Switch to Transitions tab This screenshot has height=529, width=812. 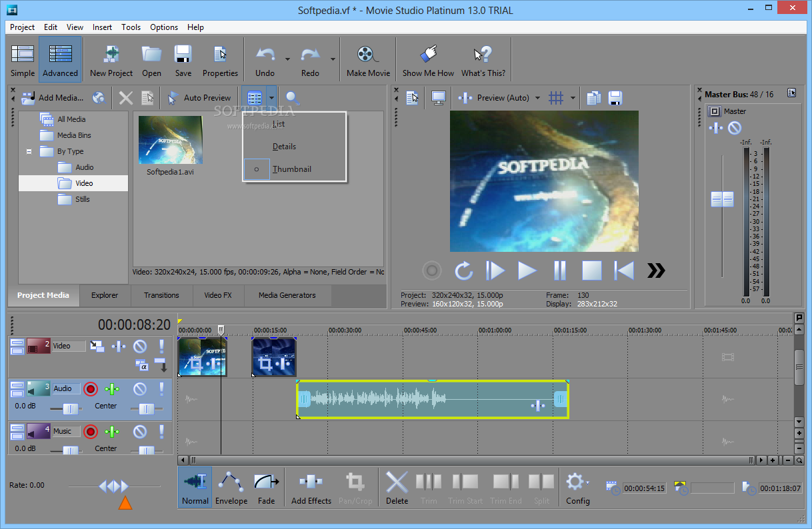tap(161, 295)
